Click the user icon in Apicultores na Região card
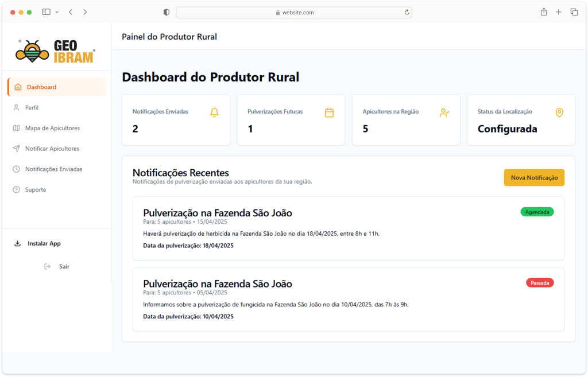 444,112
